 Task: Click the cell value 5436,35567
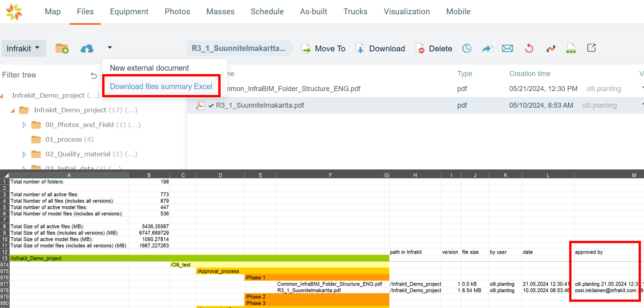(149, 227)
